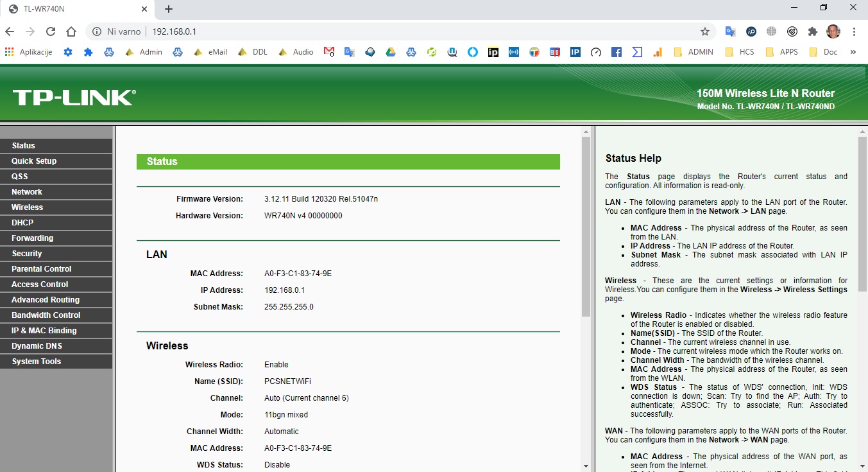Open the blue gear settings bookmark

68,52
